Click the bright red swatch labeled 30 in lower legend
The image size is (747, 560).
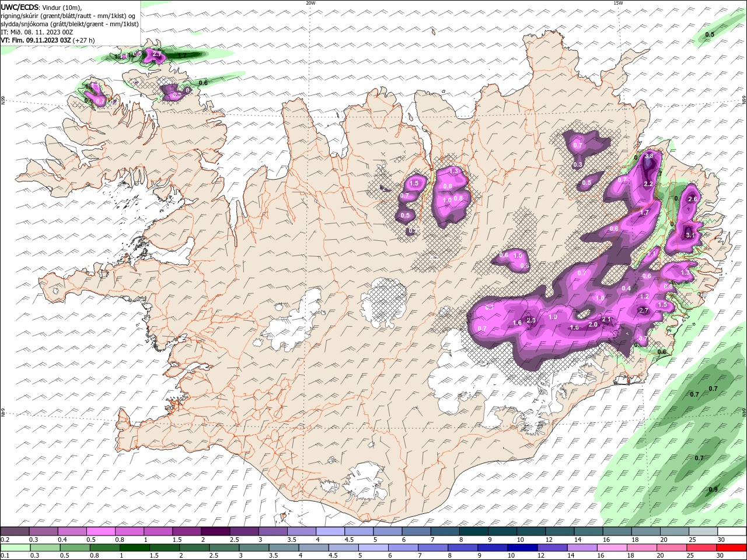point(732,548)
